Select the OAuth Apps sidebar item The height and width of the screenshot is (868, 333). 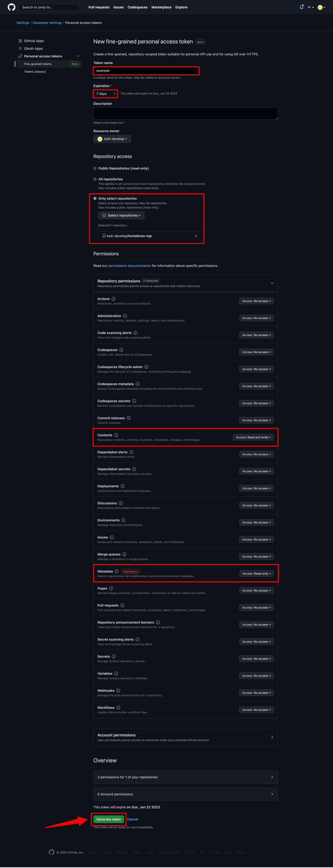coord(33,48)
